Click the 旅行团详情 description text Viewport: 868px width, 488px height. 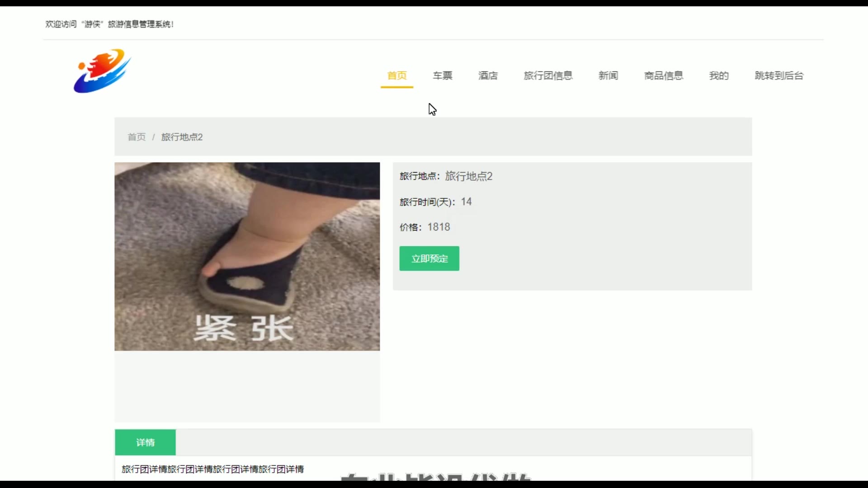point(212,469)
